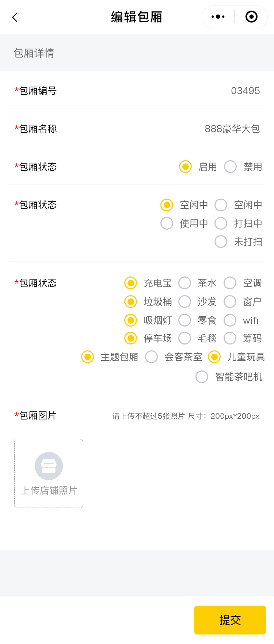
Task: Select the 启用 radio option
Action: (186, 167)
